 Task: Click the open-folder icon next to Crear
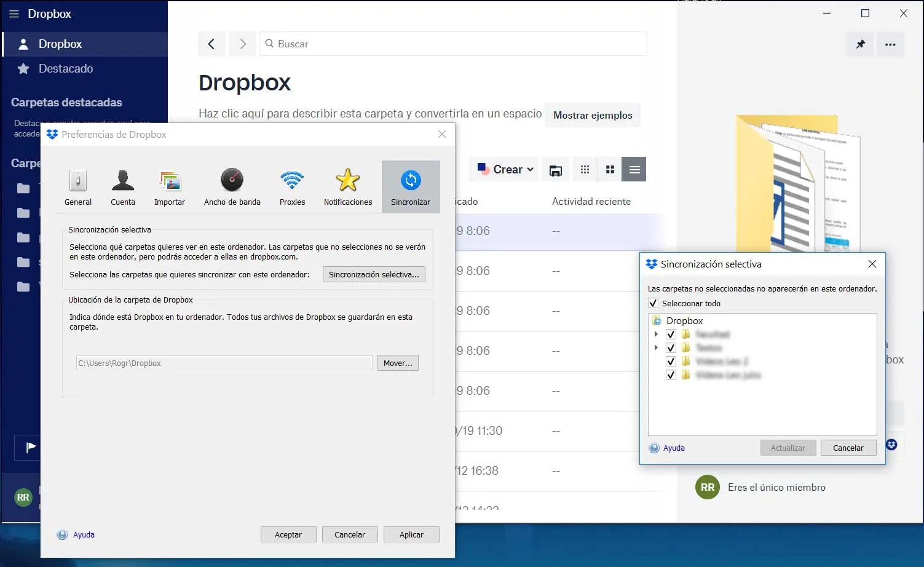click(x=555, y=170)
